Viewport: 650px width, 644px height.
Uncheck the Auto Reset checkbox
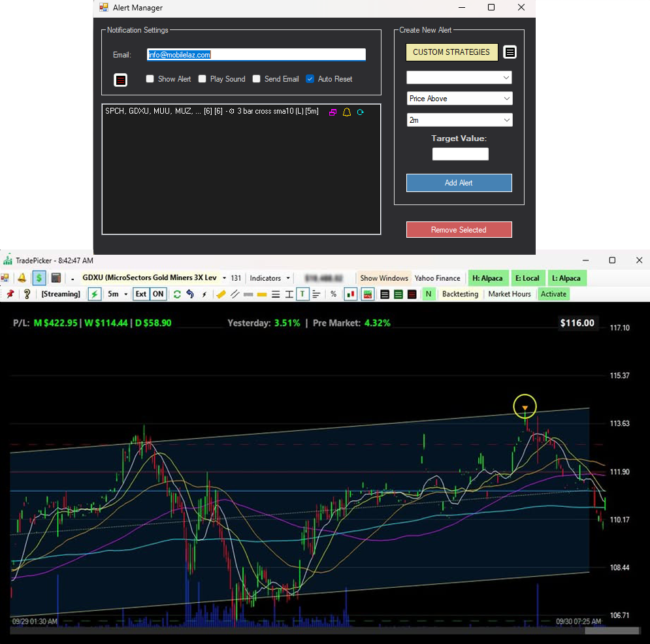(x=310, y=79)
